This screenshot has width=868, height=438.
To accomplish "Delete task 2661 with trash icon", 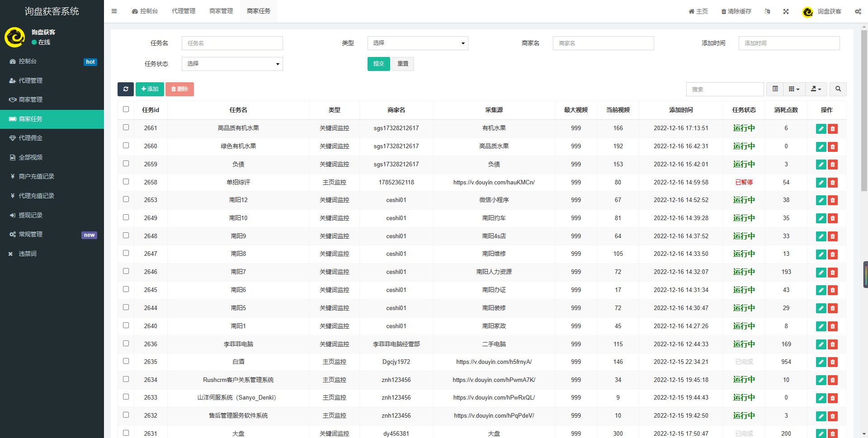I will pyautogui.click(x=832, y=129).
